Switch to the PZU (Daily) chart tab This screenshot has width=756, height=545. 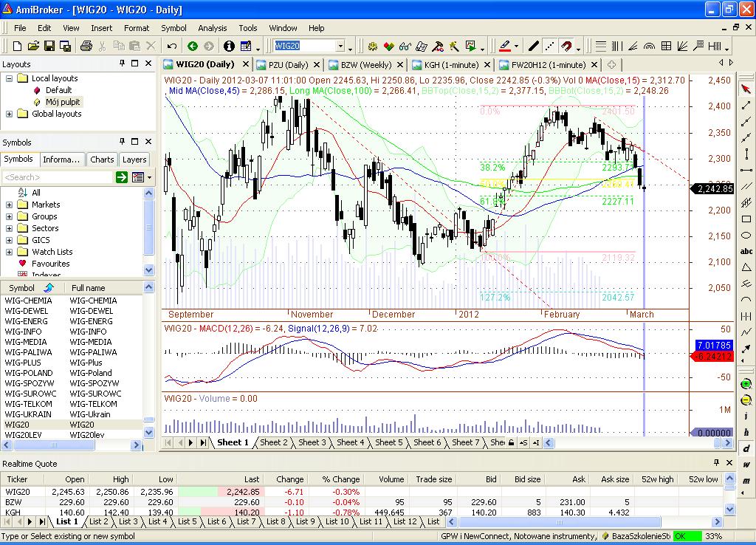[x=288, y=65]
